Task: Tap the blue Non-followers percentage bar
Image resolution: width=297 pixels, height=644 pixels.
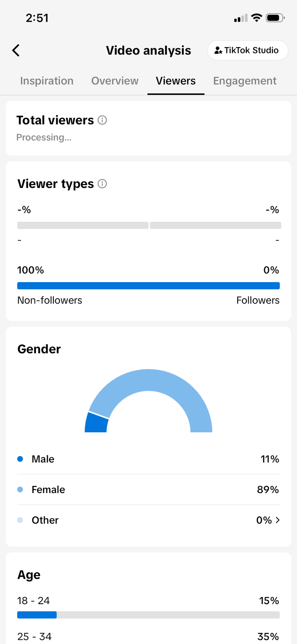Action: 148,286
